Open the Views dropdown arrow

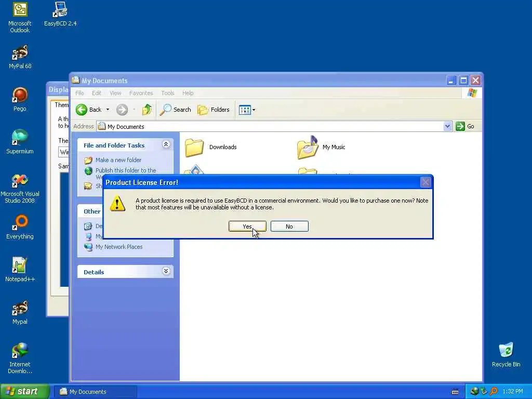pos(254,110)
